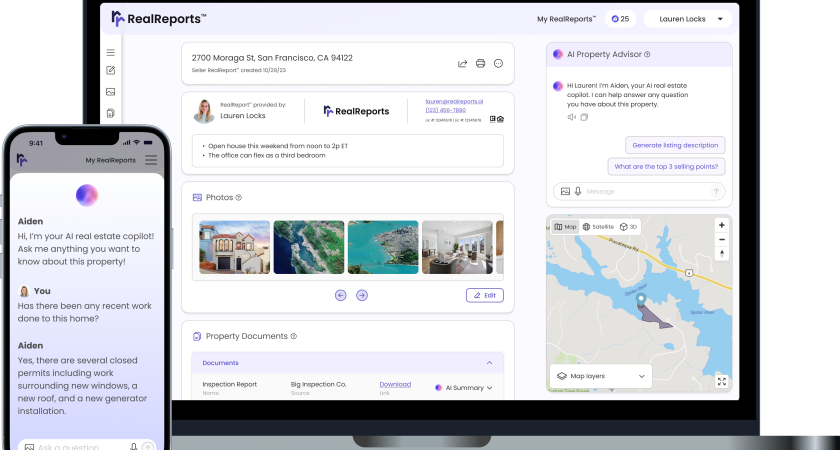
Task: Click the 25 credits badge
Action: [x=620, y=19]
